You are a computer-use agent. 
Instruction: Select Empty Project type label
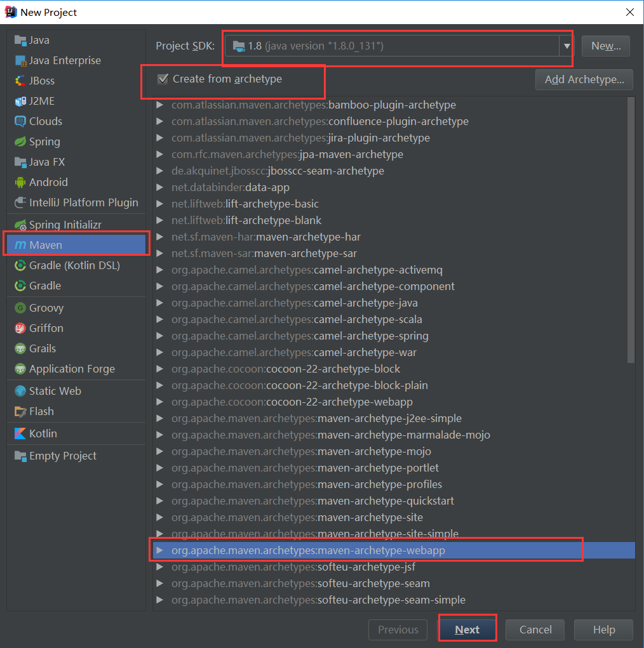coord(63,456)
